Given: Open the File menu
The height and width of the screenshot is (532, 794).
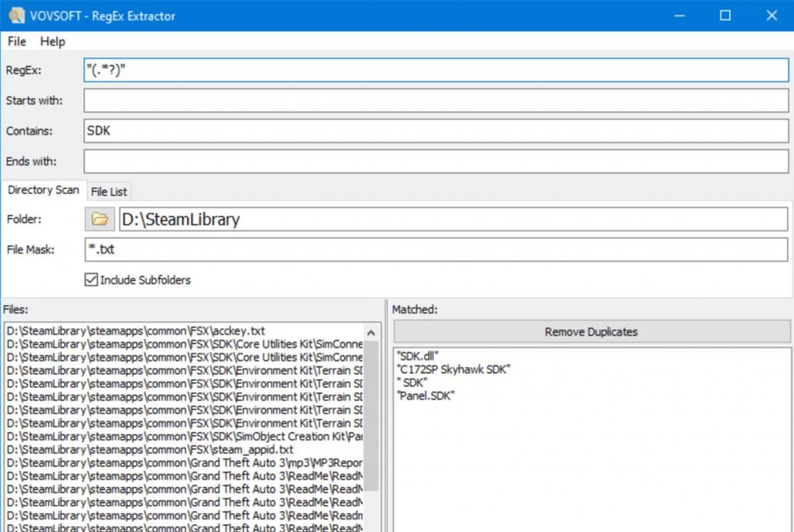Looking at the screenshot, I should point(17,42).
